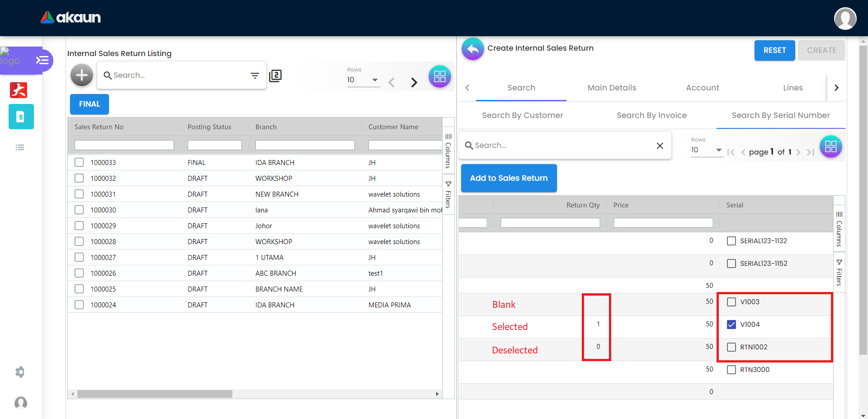
Task: Click the Add to Sales Return button
Action: coord(509,178)
